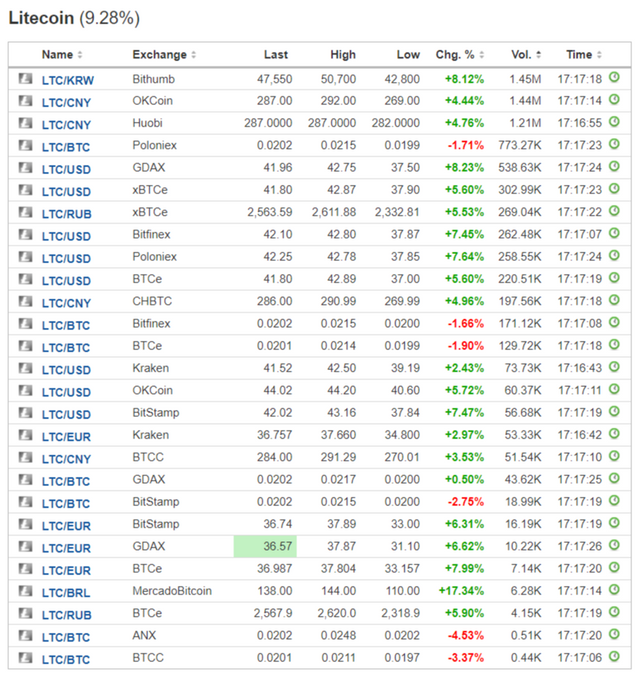Click the +17.34% change value

pyautogui.click(x=461, y=591)
